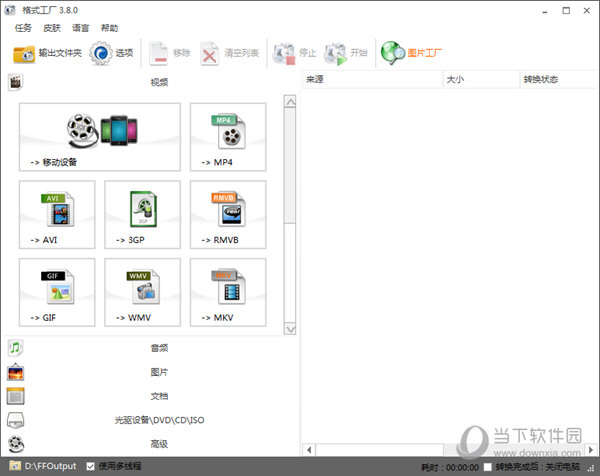
Task: Click the format list scroll up arrow
Action: click(290, 101)
